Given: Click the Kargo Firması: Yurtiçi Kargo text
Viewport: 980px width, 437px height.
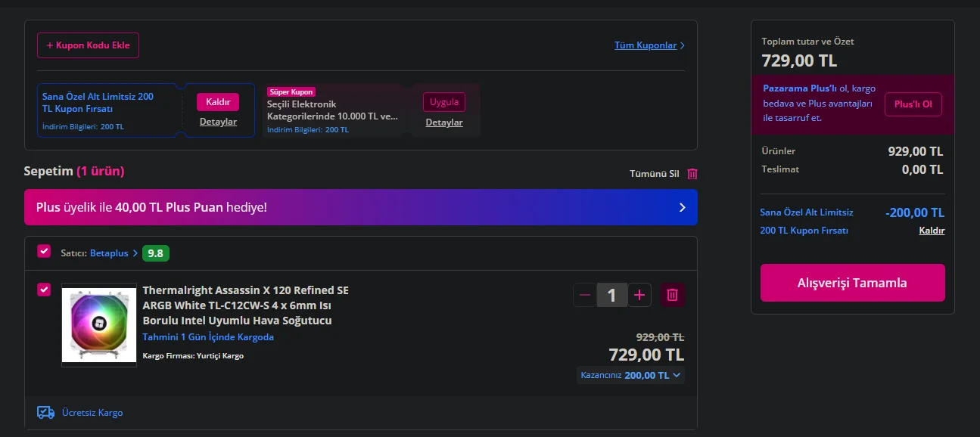Looking at the screenshot, I should (x=193, y=355).
